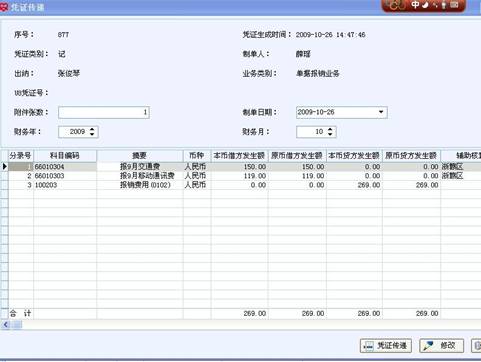
Task: Click the 凭证生成时间 value 2009-10-26 14:47:46
Action: (330, 35)
